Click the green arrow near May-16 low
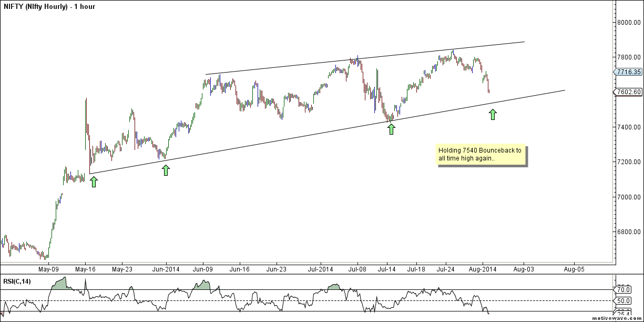644x322 pixels. (94, 182)
